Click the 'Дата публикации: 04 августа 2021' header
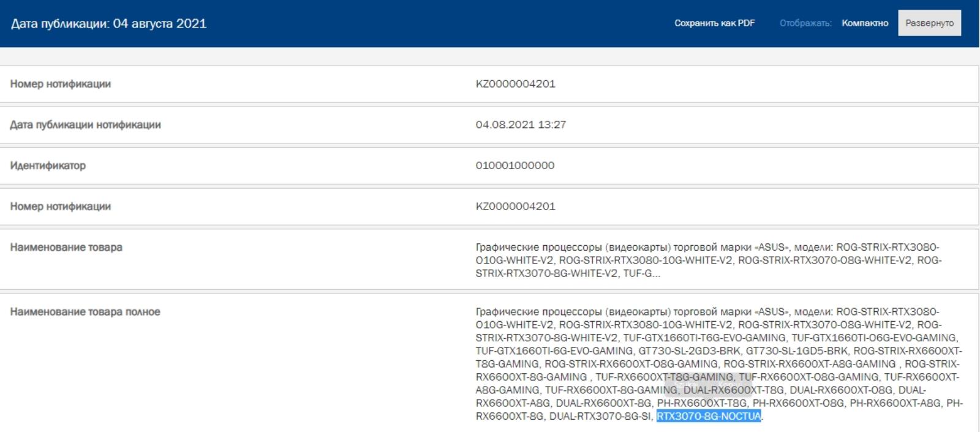Screen dimensions: 980x432 click(x=108, y=23)
